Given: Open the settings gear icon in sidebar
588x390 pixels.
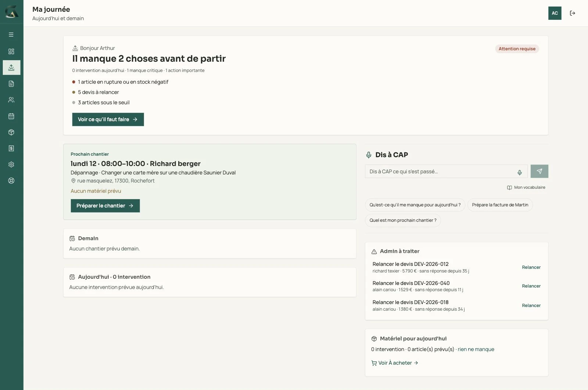Looking at the screenshot, I should coord(11,165).
